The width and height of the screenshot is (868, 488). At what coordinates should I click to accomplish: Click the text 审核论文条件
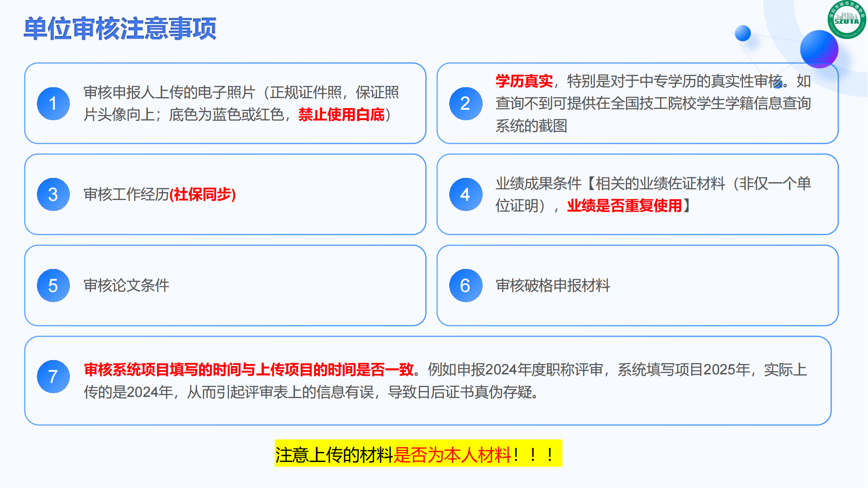[x=126, y=285]
